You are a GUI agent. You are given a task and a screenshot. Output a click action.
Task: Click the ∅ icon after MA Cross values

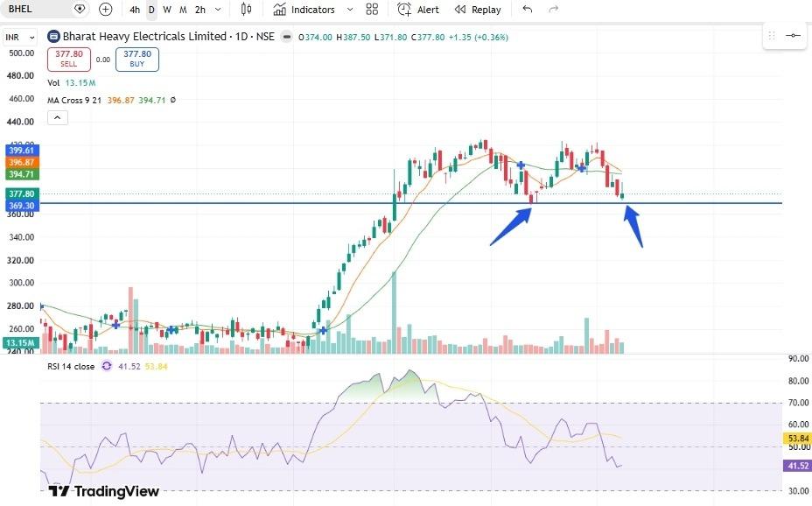point(172,100)
